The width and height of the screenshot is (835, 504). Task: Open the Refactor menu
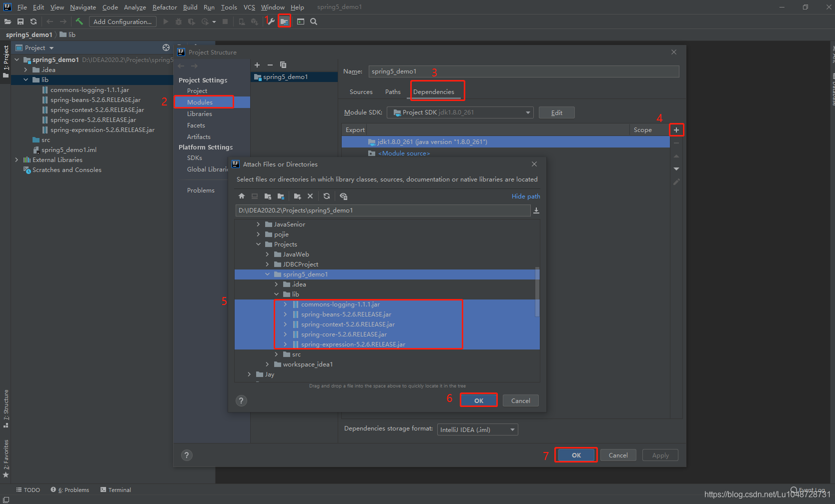coord(165,7)
